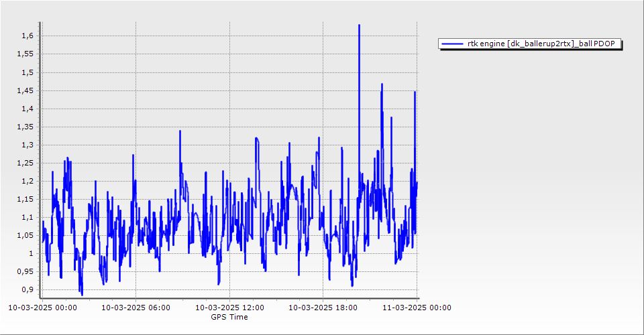Click the 0,95 y-axis value
This screenshot has width=644, height=335.
pos(25,271)
